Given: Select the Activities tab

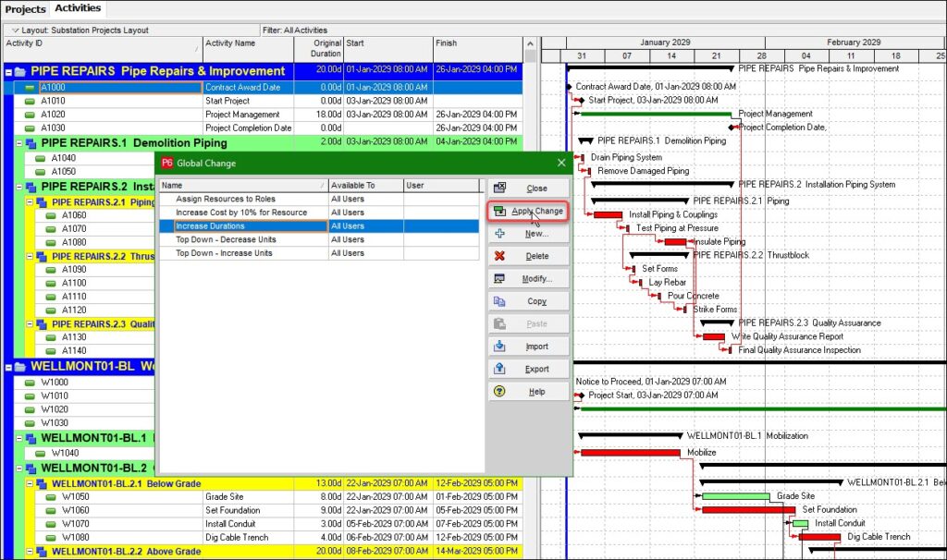Looking at the screenshot, I should click(x=78, y=9).
